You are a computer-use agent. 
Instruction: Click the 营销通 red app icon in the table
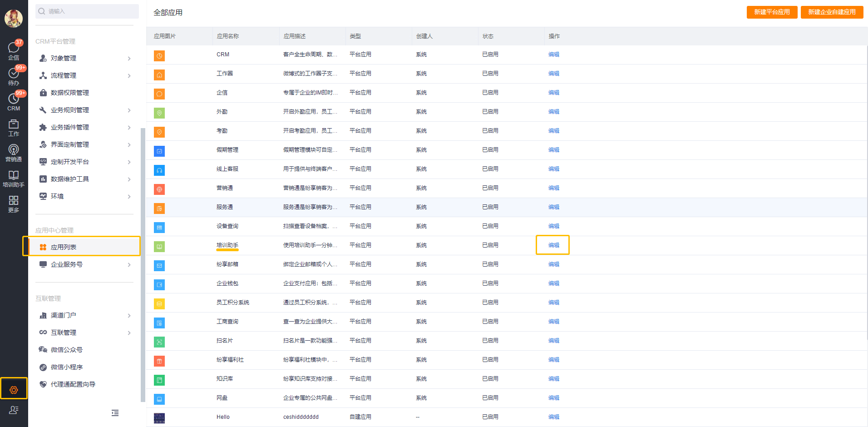point(159,189)
